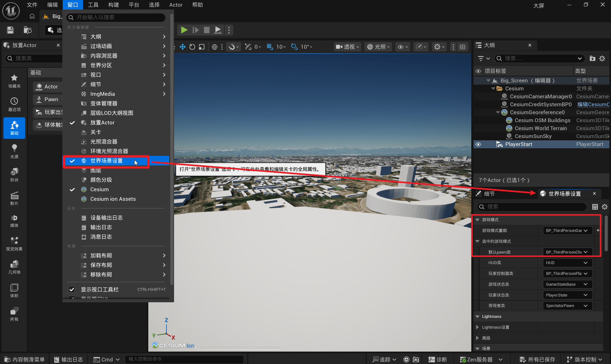Viewport: 611px width, 364px height.
Task: Open the Lights category in Place Actors
Action: [x=14, y=151]
